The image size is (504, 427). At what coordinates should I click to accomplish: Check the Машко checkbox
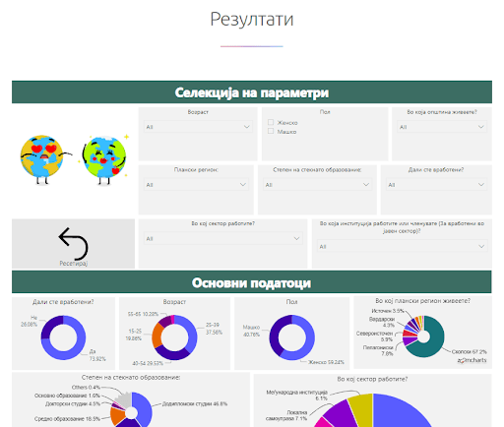[x=271, y=131]
